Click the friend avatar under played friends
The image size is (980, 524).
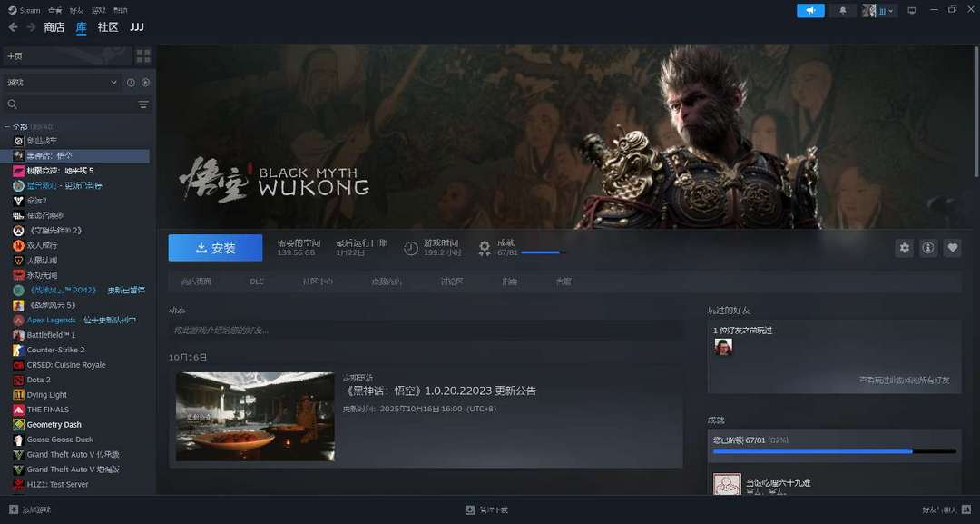723,347
